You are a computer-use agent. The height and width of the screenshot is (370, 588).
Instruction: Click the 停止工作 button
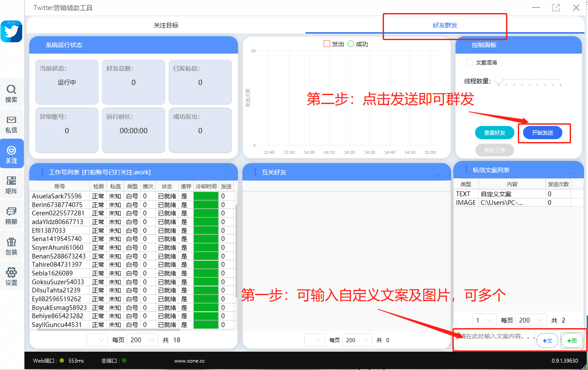click(495, 150)
